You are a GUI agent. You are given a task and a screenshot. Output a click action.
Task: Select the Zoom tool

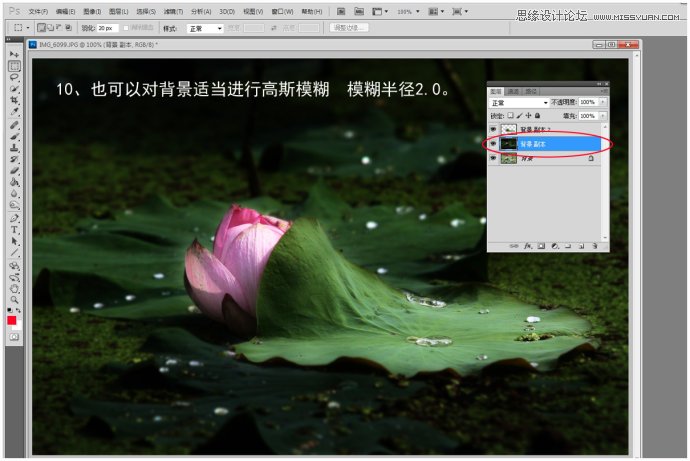pyautogui.click(x=14, y=300)
